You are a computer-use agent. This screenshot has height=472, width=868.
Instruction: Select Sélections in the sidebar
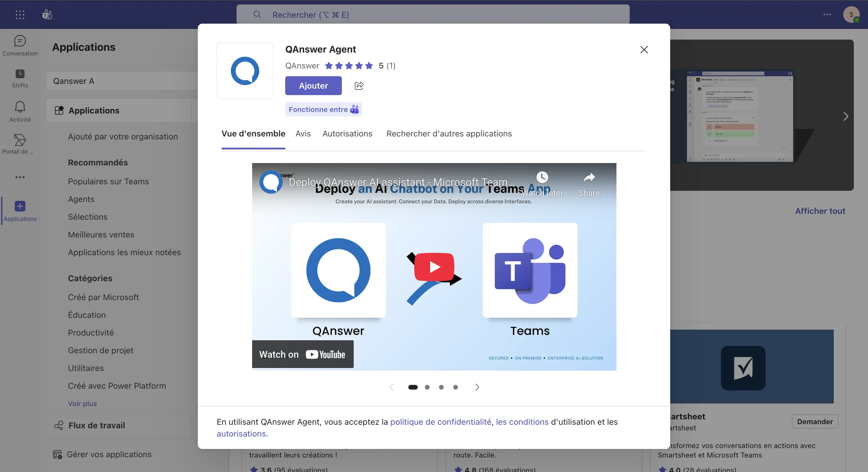tap(88, 217)
